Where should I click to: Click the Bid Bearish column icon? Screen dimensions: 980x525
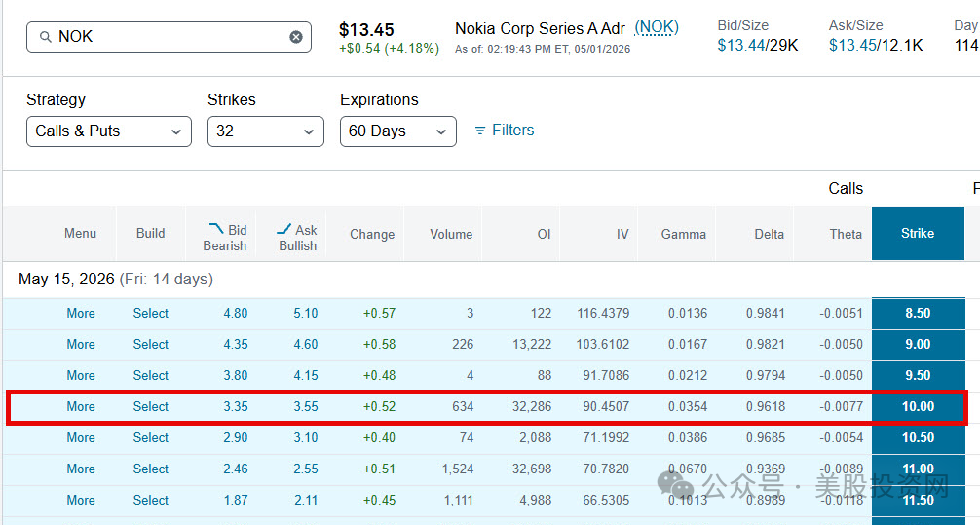pos(217,229)
